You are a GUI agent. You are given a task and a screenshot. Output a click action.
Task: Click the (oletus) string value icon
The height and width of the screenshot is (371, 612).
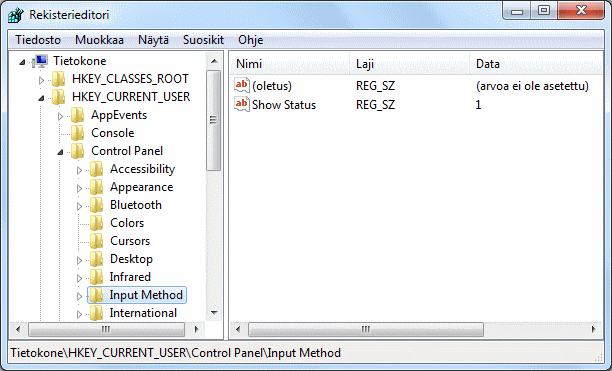pos(242,85)
